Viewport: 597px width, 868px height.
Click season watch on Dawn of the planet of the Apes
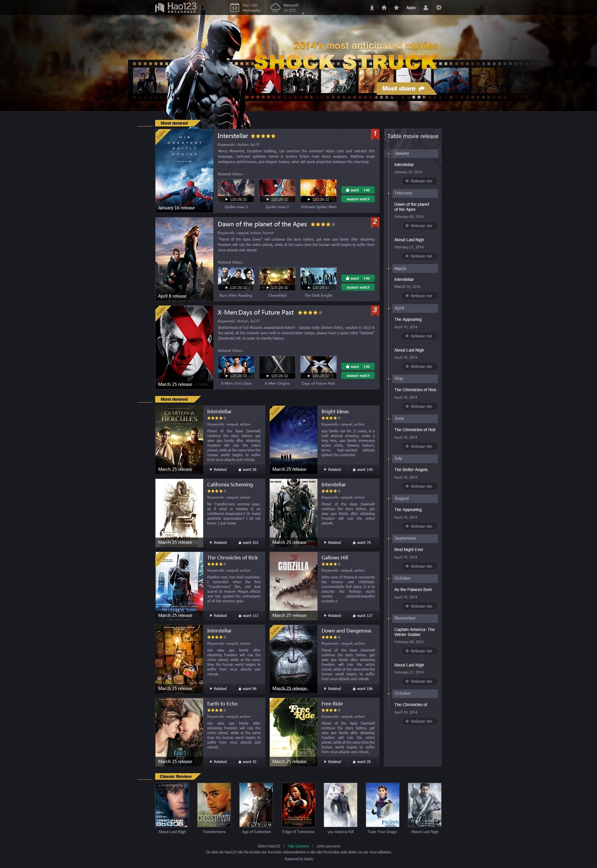pyautogui.click(x=358, y=287)
